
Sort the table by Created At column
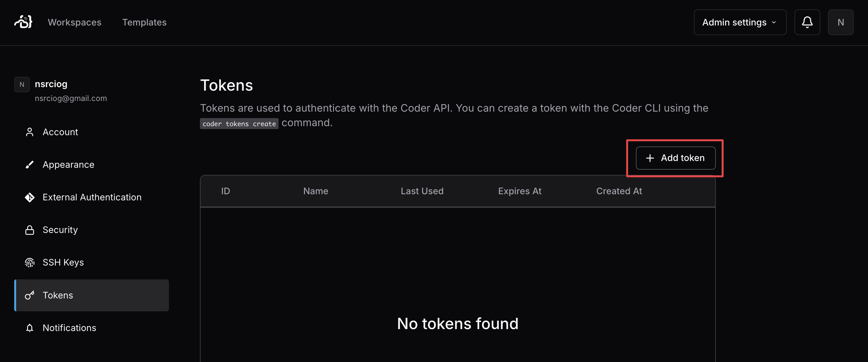coord(619,191)
